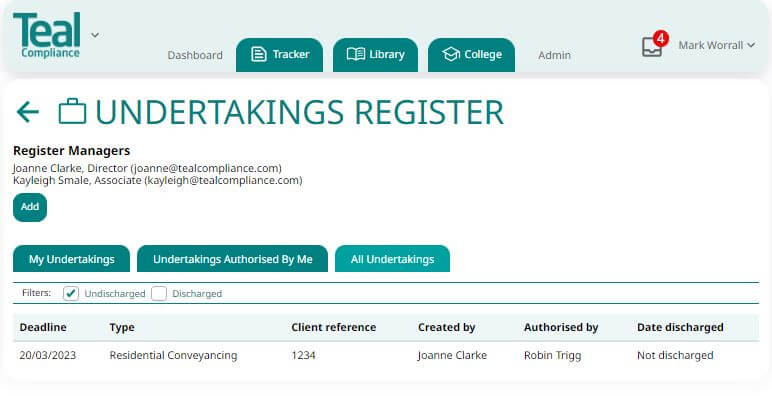Click the Add button under Register Managers
The image size is (772, 396).
coord(30,207)
